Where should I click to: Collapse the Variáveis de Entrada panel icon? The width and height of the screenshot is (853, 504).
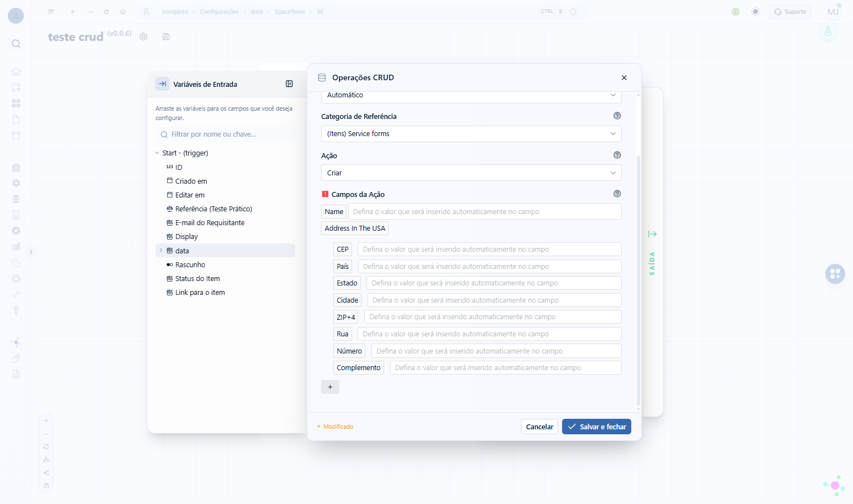(289, 84)
